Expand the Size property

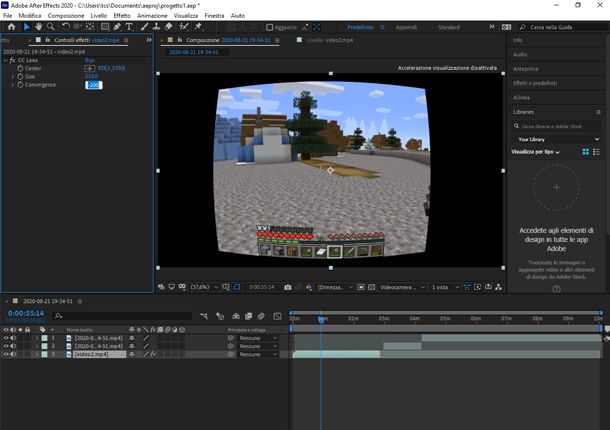point(12,77)
